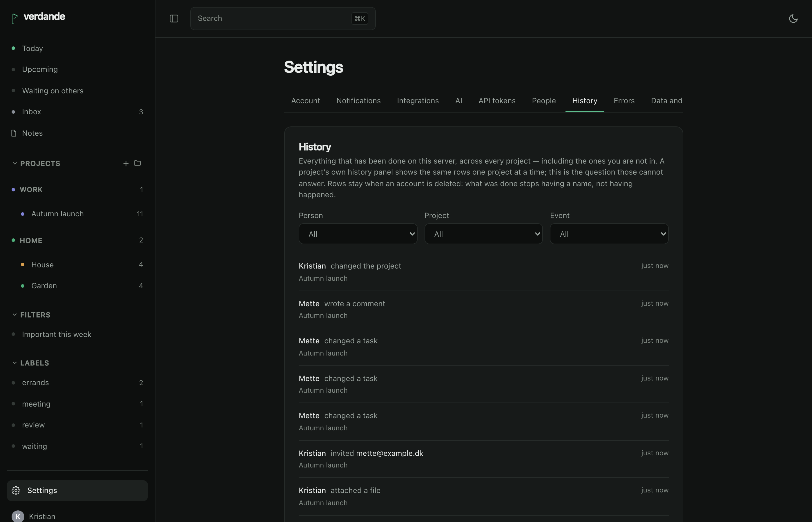Switch to the Notifications tab
Screen dimensions: 812x522
[358, 101]
